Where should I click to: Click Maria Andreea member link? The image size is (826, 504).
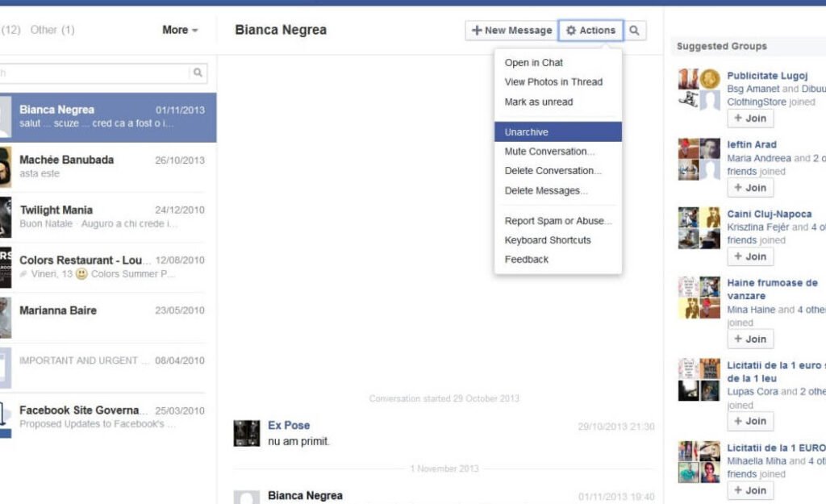pos(759,158)
